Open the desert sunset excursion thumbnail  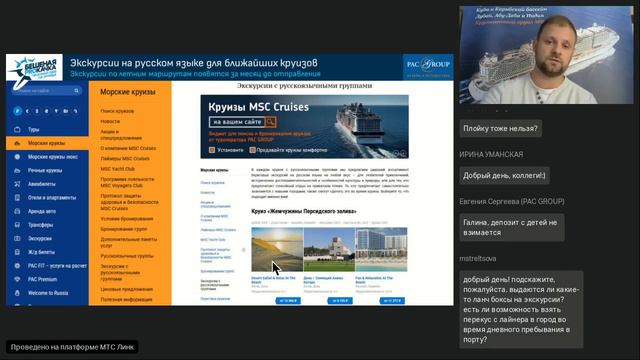pos(277,249)
